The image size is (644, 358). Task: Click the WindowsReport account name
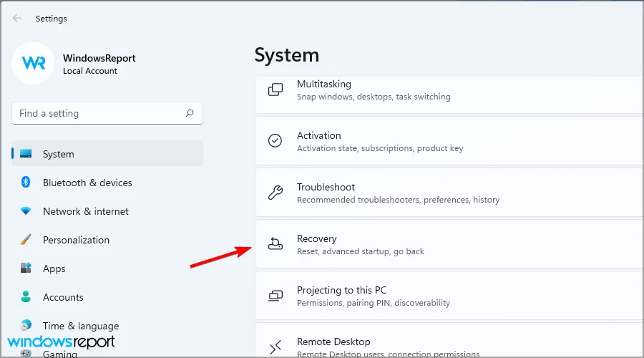coord(99,58)
